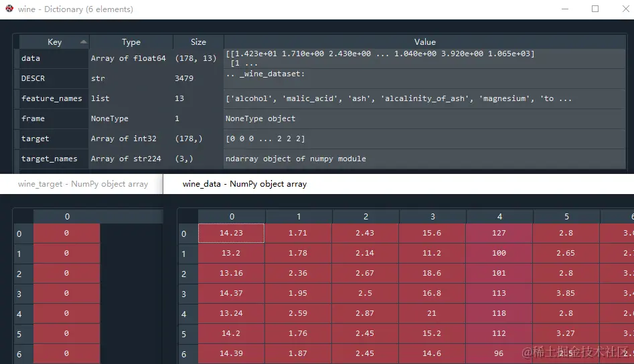Image resolution: width=634 pixels, height=364 pixels.
Task: Select the 3.27 cell in wine_data
Action: pyautogui.click(x=566, y=334)
